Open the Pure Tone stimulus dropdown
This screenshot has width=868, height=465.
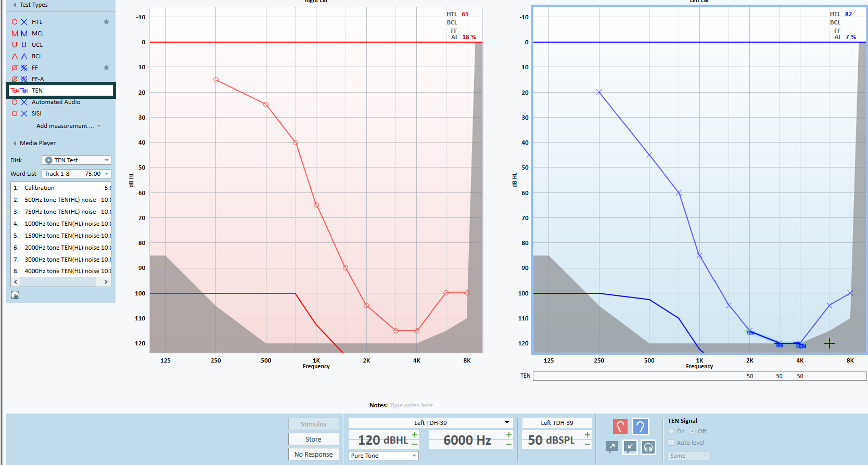coord(384,456)
